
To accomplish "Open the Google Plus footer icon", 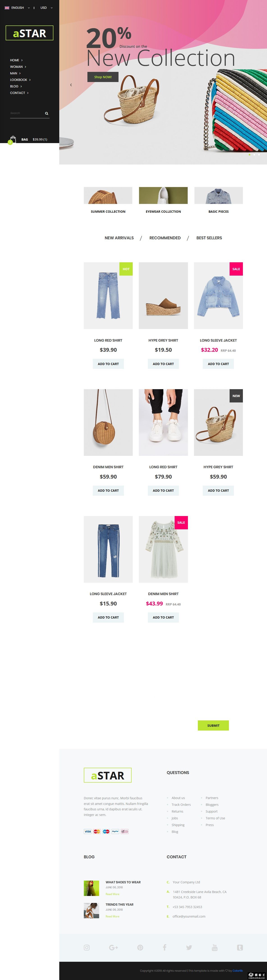I will coord(113,947).
